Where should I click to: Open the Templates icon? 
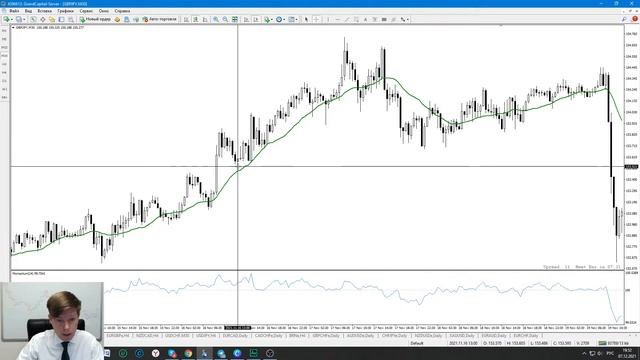click(x=291, y=19)
